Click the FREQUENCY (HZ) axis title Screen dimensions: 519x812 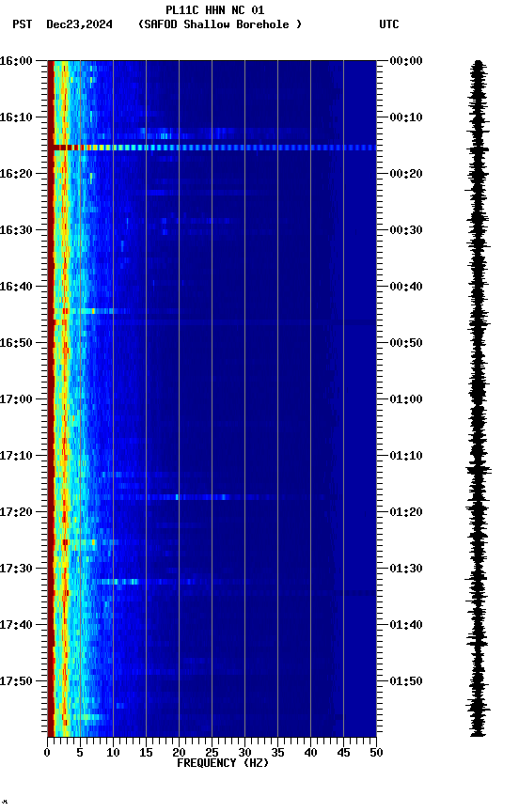(x=223, y=764)
